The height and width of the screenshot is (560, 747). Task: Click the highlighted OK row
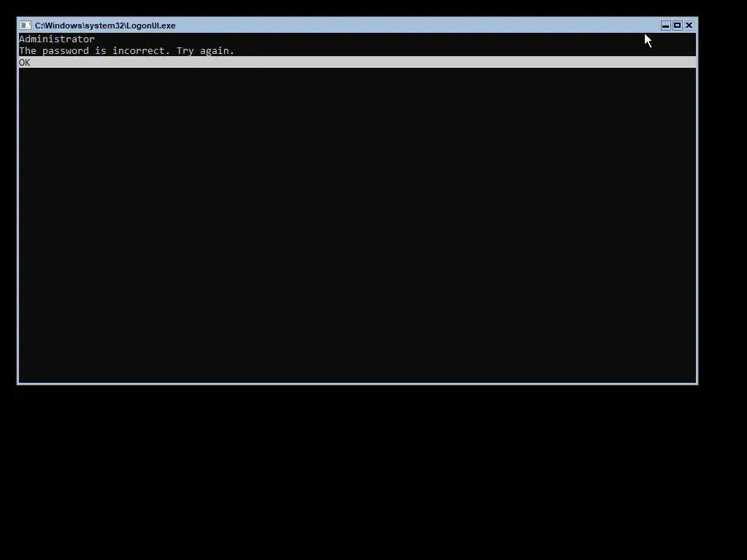tap(357, 63)
